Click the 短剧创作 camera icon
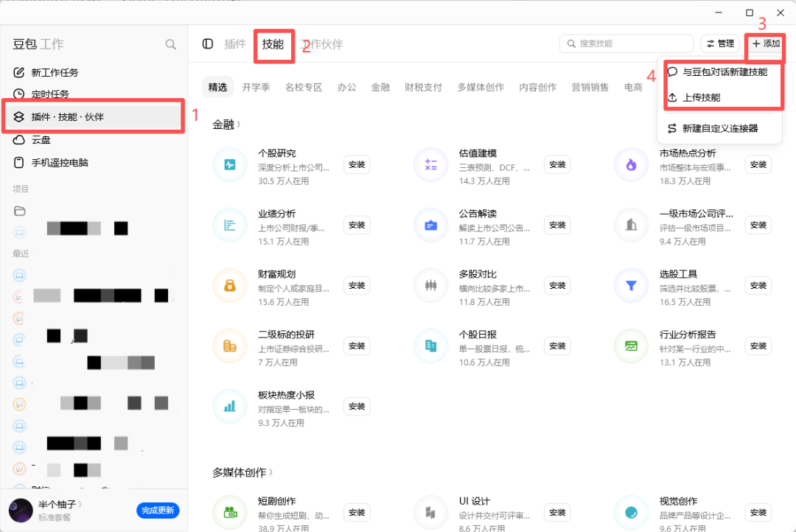The image size is (796, 532). click(229, 512)
